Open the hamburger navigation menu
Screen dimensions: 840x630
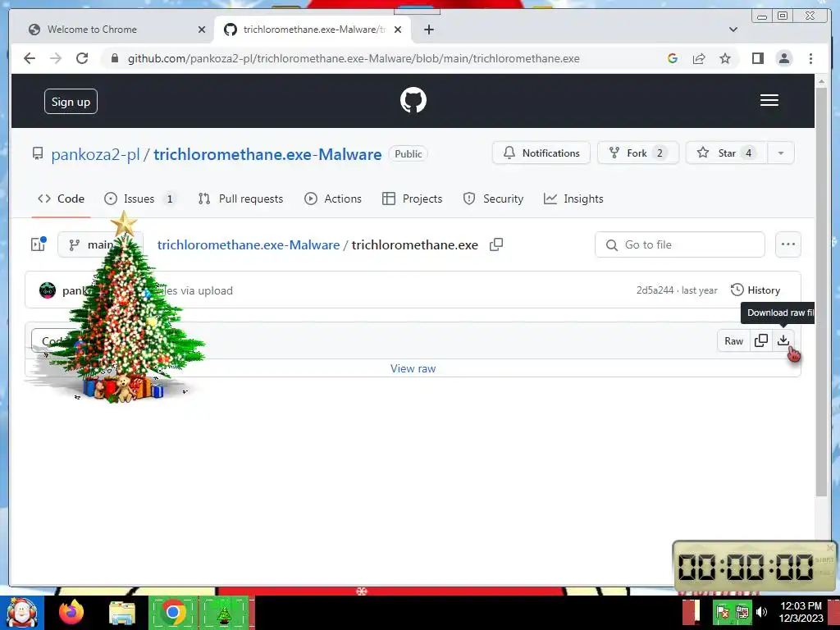(x=769, y=100)
